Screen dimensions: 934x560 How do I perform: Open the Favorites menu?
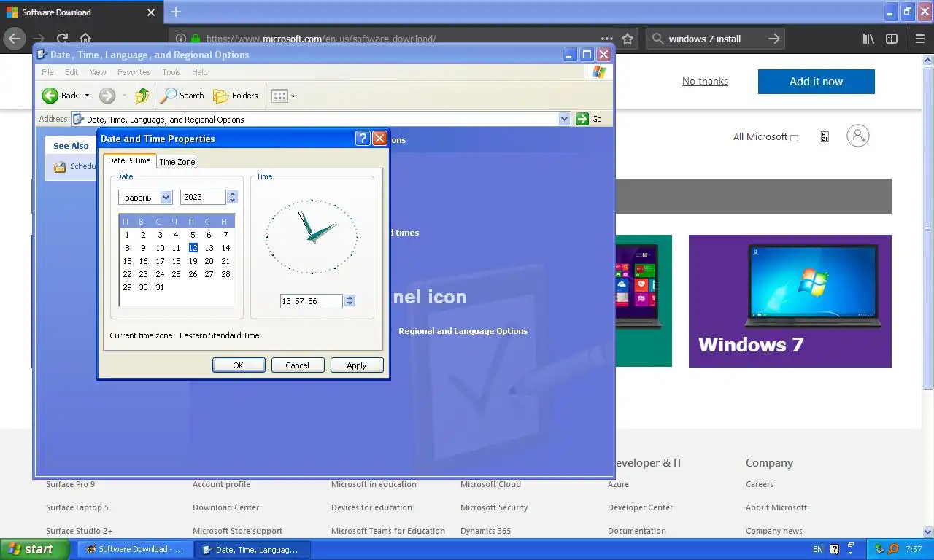point(134,72)
